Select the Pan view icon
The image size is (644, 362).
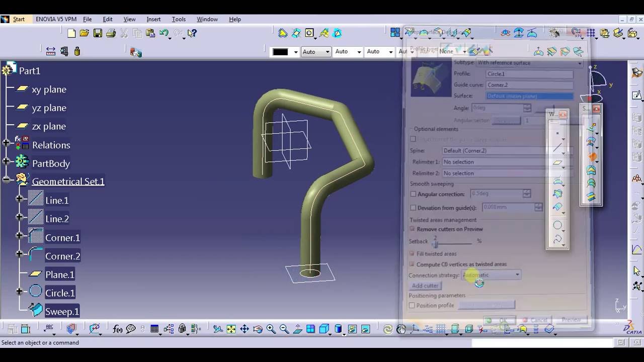(x=245, y=329)
